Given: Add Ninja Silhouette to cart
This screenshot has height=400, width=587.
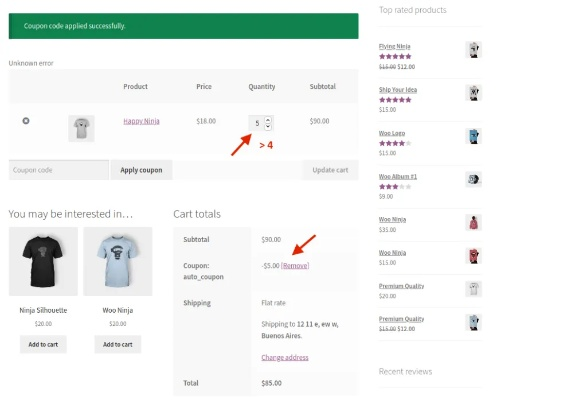Looking at the screenshot, I should pyautogui.click(x=43, y=344).
